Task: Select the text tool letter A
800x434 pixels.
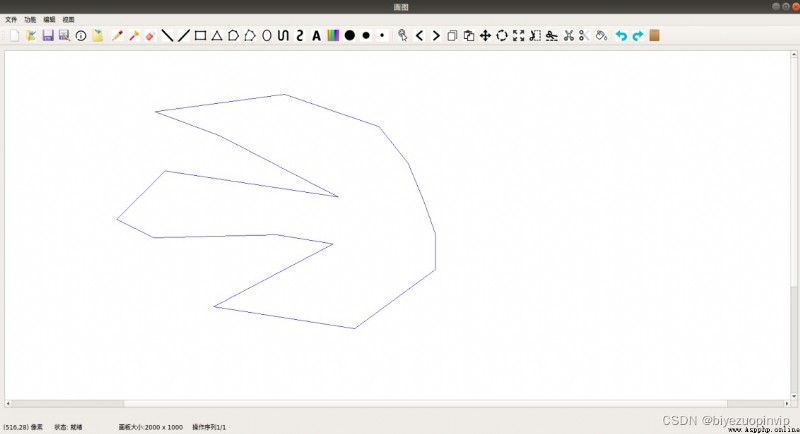Action: tap(316, 36)
